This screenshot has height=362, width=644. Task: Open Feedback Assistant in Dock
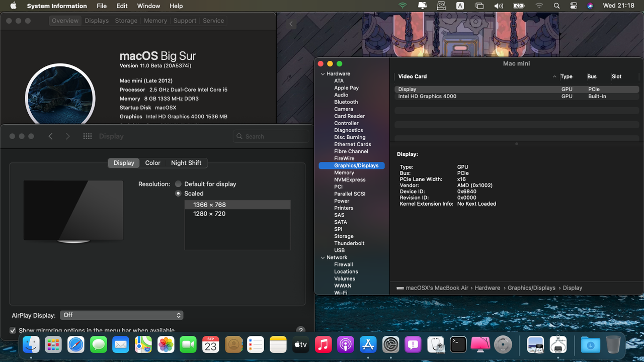[x=413, y=344]
